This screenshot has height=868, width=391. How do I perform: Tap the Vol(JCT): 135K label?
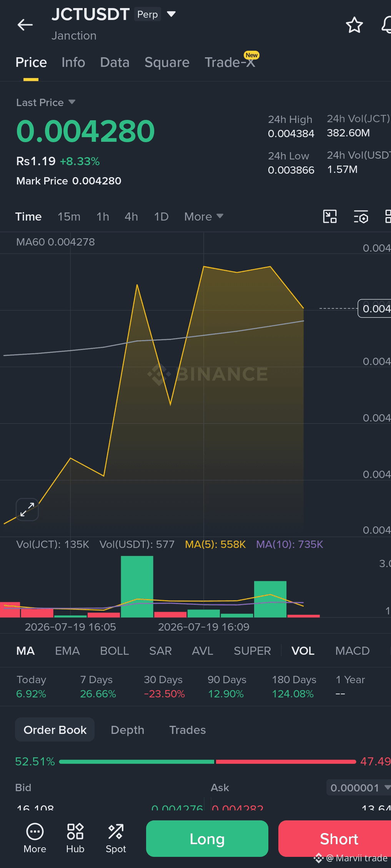[x=53, y=544]
